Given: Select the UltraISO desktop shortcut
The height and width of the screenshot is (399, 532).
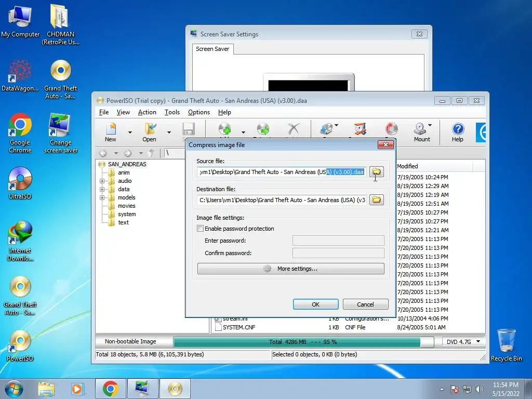Looking at the screenshot, I should pos(20,183).
